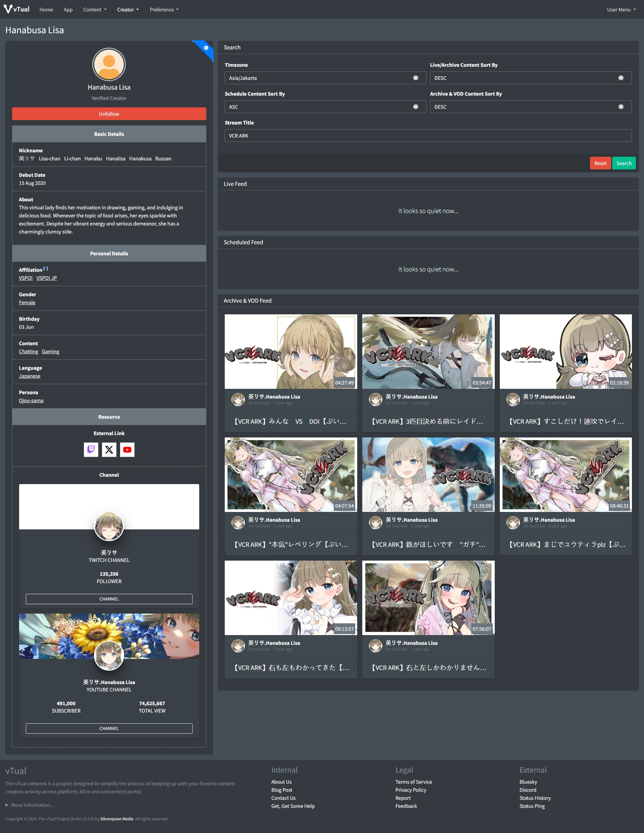Image resolution: width=644 pixels, height=833 pixels.
Task: Go to the Home nav item
Action: [46, 9]
